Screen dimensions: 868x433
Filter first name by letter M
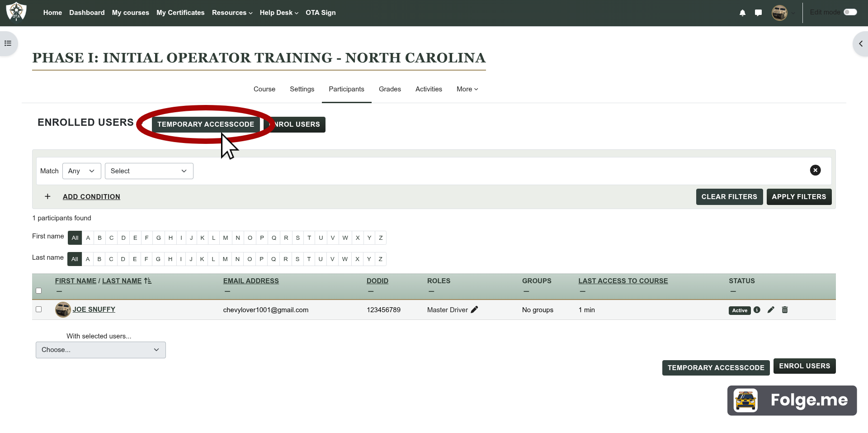(226, 238)
